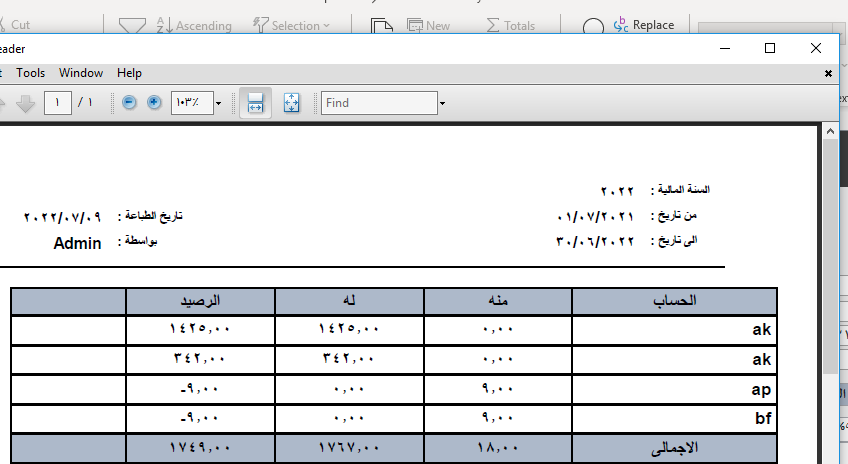Click the print date ٢٠٢٢/٠٧/٠٩ value
848x464 pixels.
coord(63,217)
